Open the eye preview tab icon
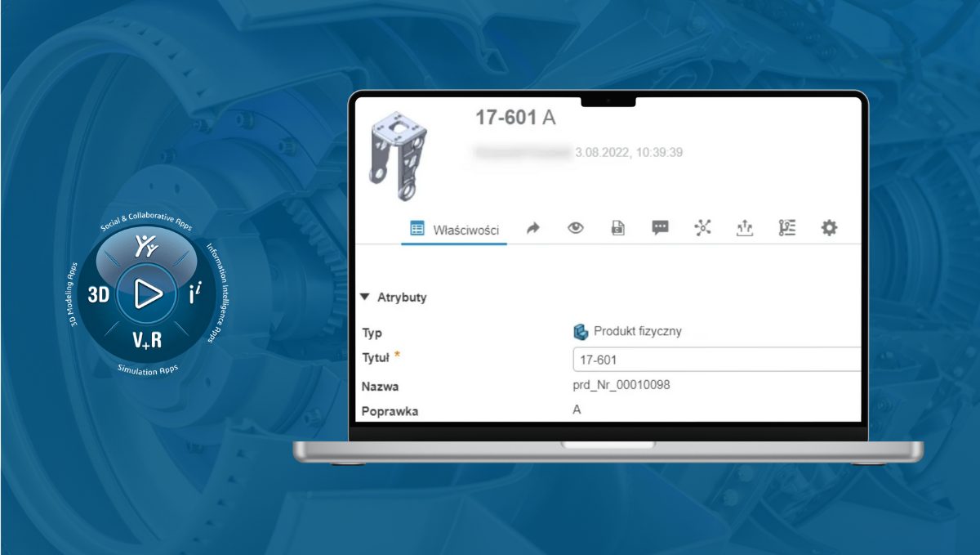 (576, 229)
